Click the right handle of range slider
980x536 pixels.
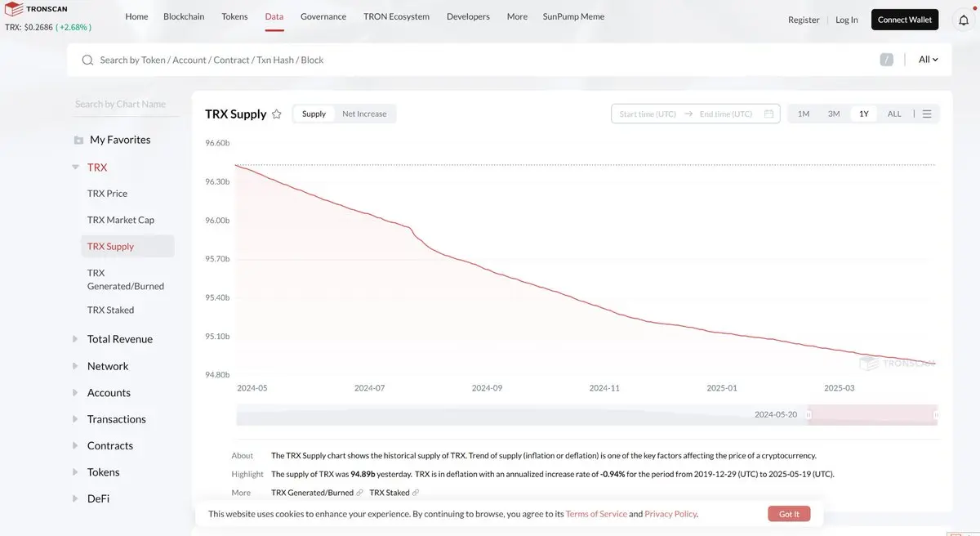coord(936,415)
